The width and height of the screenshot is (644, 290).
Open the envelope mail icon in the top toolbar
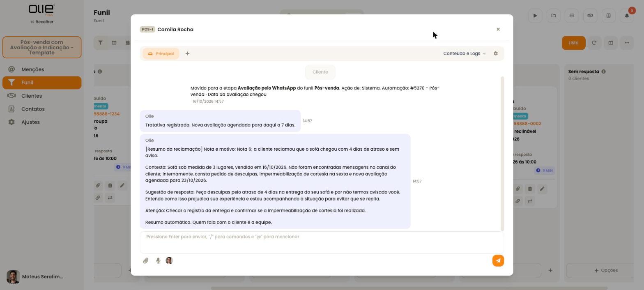[x=572, y=16]
